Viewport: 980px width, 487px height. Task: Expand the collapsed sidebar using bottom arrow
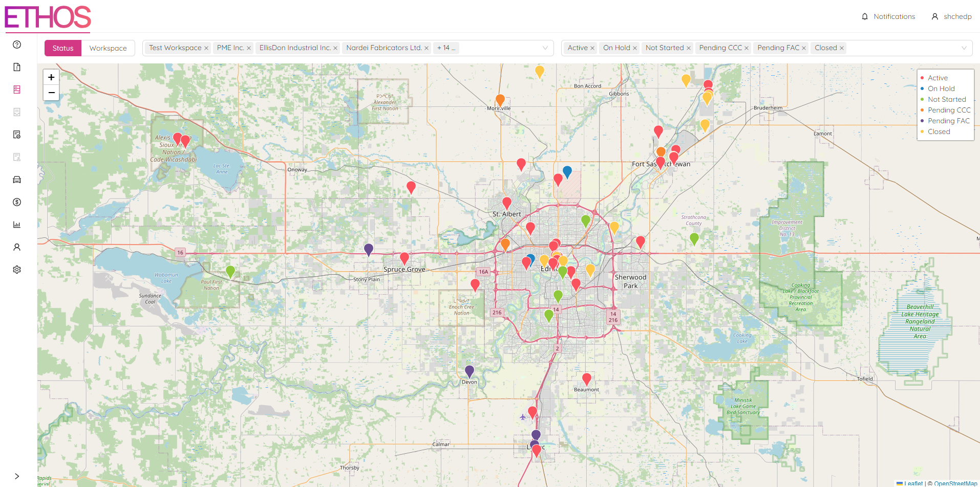[x=16, y=475]
